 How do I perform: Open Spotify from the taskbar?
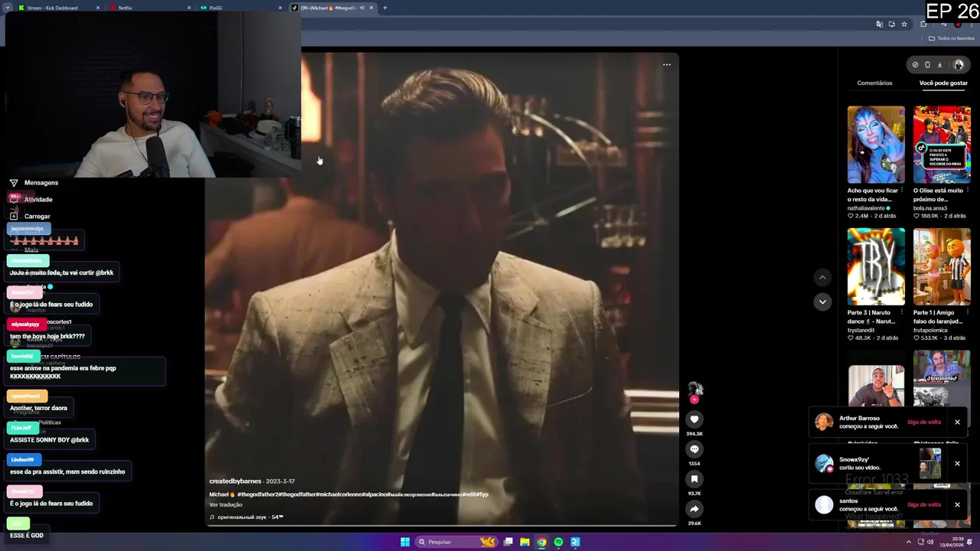click(558, 542)
